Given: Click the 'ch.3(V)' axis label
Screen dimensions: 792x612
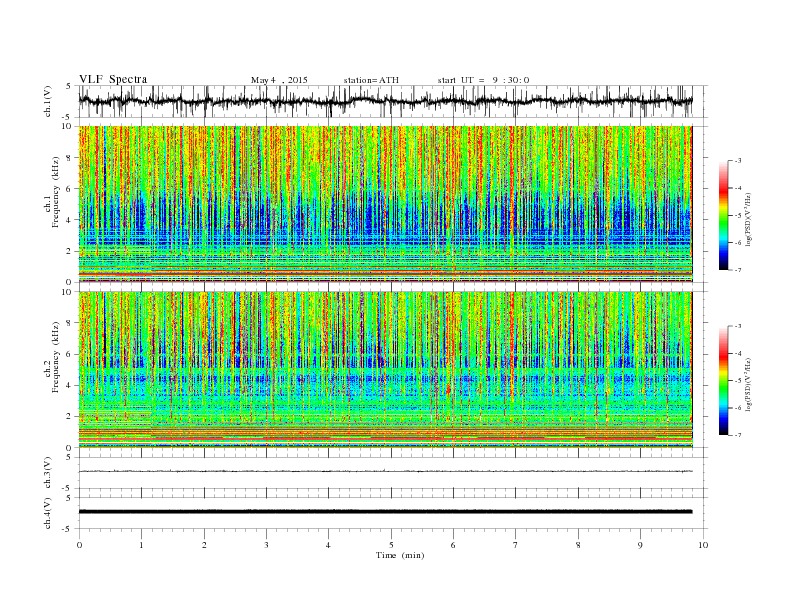Looking at the screenshot, I should [x=48, y=473].
